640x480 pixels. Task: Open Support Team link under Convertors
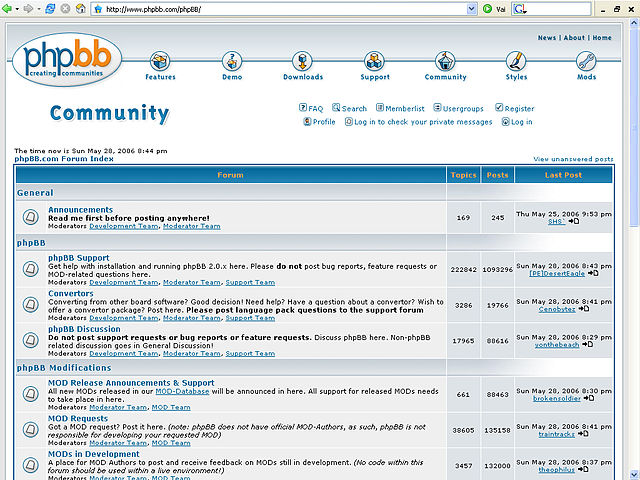[x=250, y=318]
